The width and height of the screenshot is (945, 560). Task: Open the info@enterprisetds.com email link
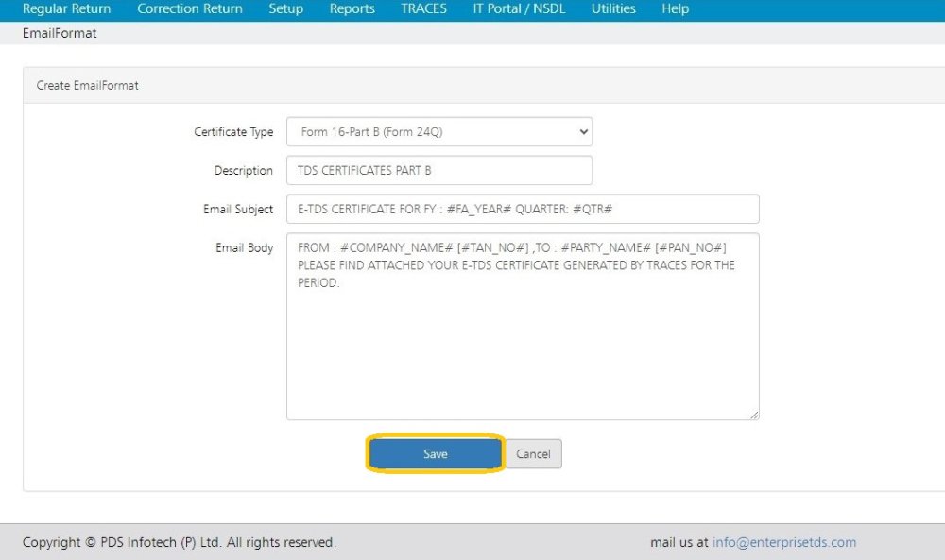(x=784, y=542)
